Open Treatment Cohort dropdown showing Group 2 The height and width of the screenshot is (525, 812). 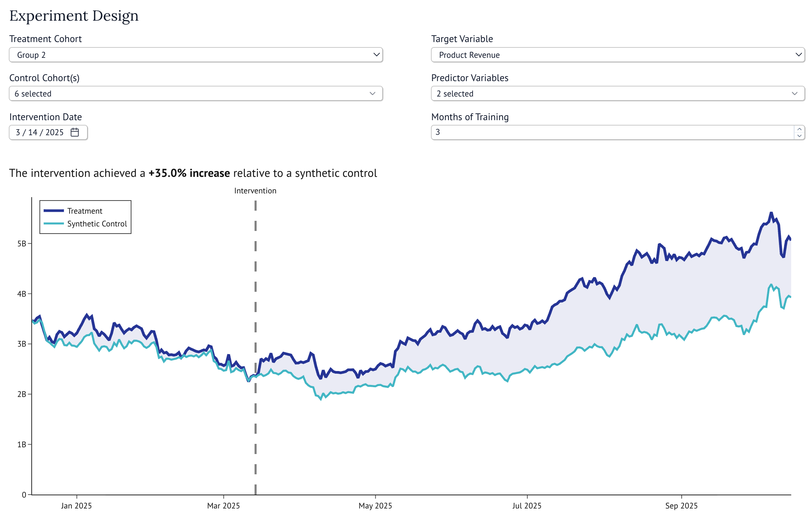(x=195, y=55)
